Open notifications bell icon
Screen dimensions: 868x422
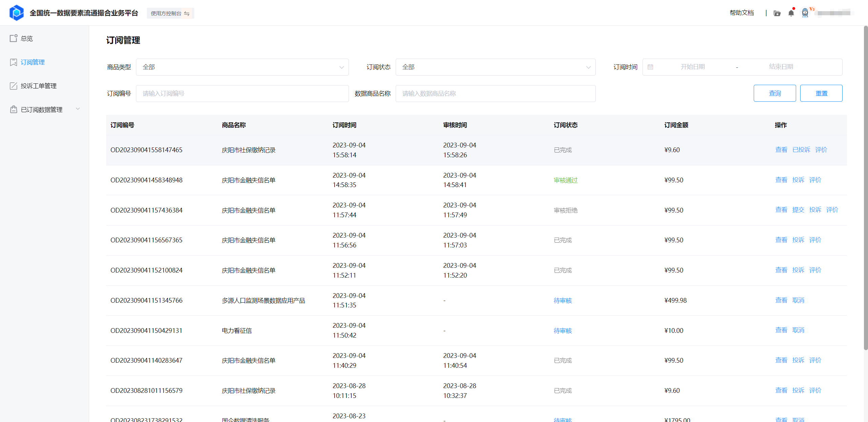[791, 13]
